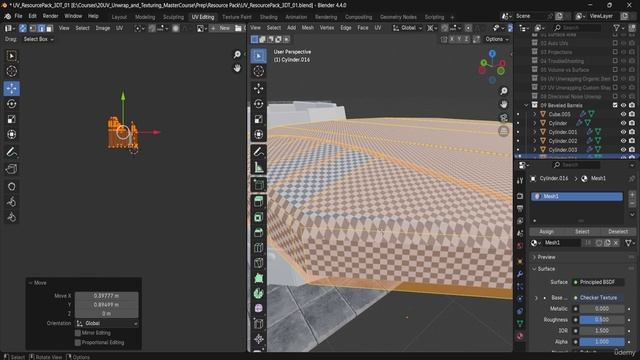Select the Scale tool in UV editor

tap(11, 119)
